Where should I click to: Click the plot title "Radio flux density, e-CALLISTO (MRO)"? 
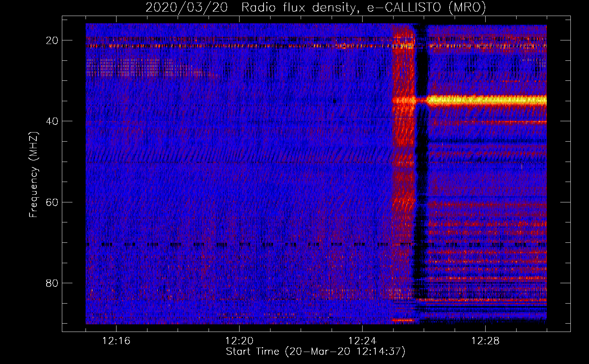tap(364, 7)
